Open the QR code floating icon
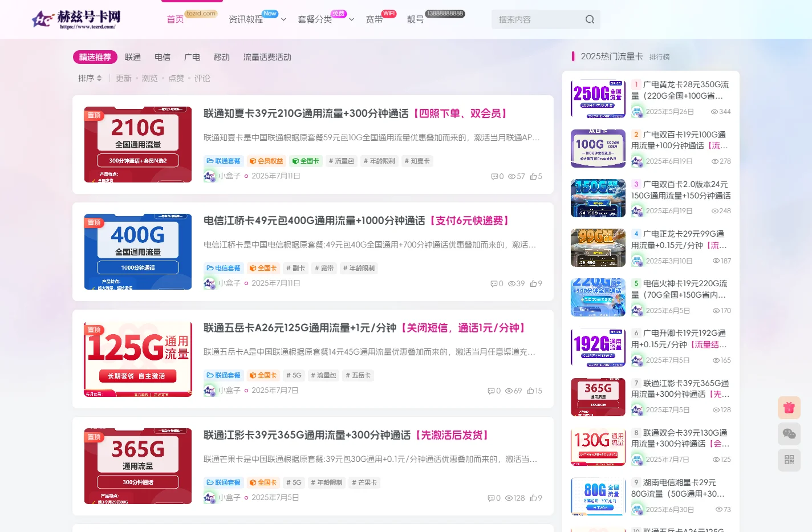The image size is (812, 532). pos(789,460)
